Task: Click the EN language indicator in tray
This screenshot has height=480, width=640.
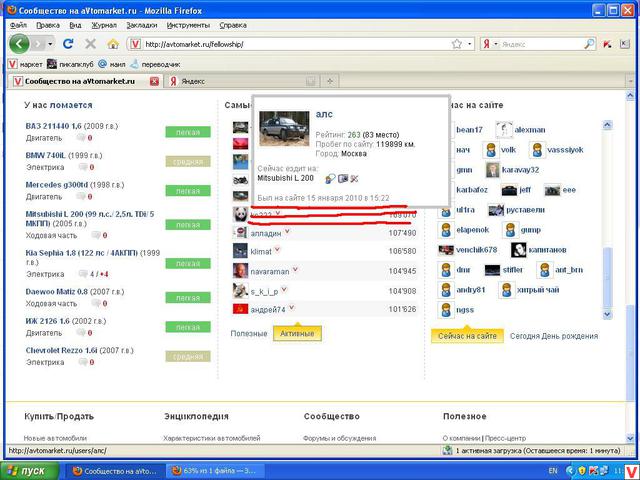Action: coord(553,471)
